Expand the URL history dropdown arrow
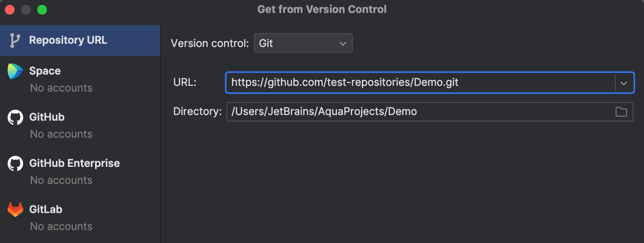Image resolution: width=644 pixels, height=243 pixels. [624, 83]
